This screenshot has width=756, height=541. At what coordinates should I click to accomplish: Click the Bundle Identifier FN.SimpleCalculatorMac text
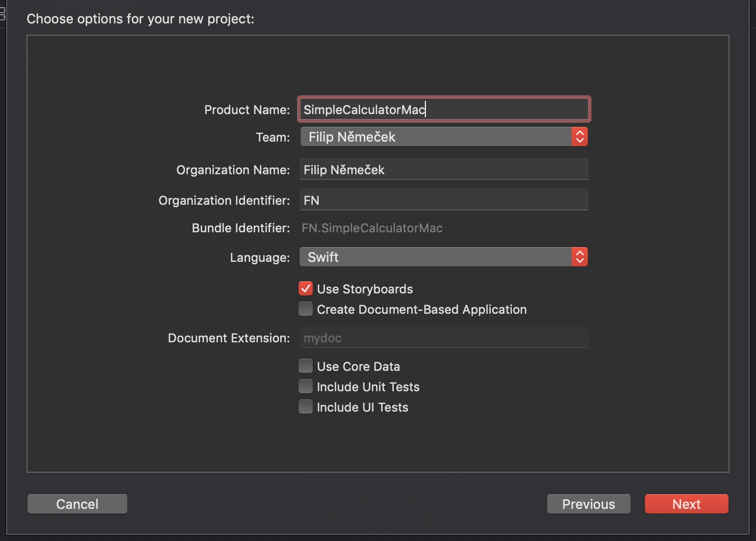(372, 228)
